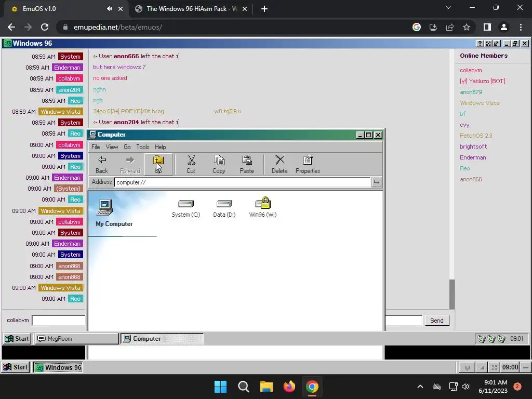
Task: Click the help question-mark button of Windows 96 window
Action: [x=480, y=44]
